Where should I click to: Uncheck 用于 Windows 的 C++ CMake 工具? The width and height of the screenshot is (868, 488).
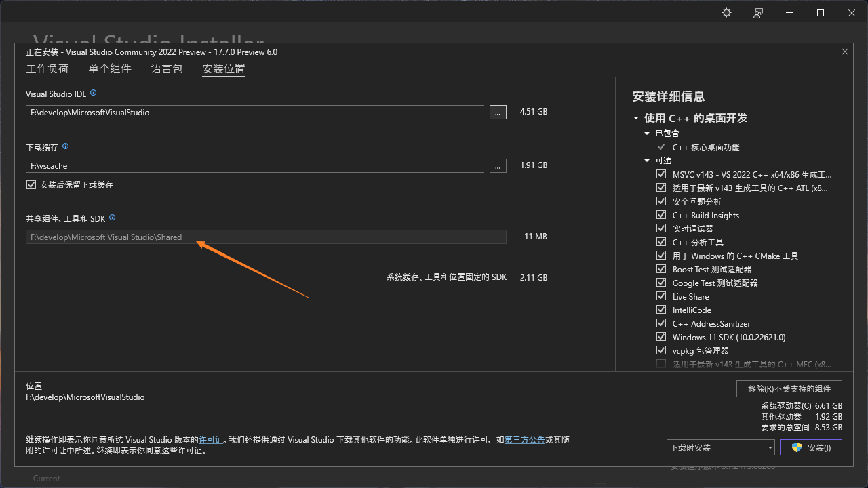coord(661,256)
